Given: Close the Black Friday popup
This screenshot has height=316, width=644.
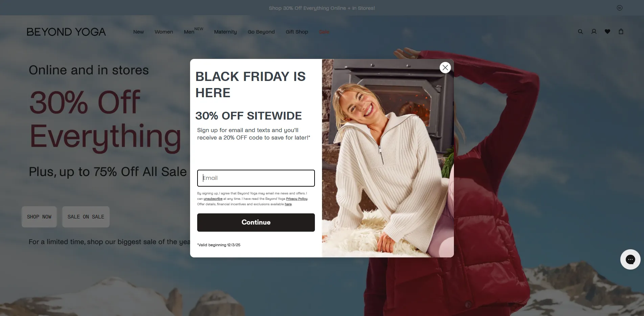Looking at the screenshot, I should 445,68.
